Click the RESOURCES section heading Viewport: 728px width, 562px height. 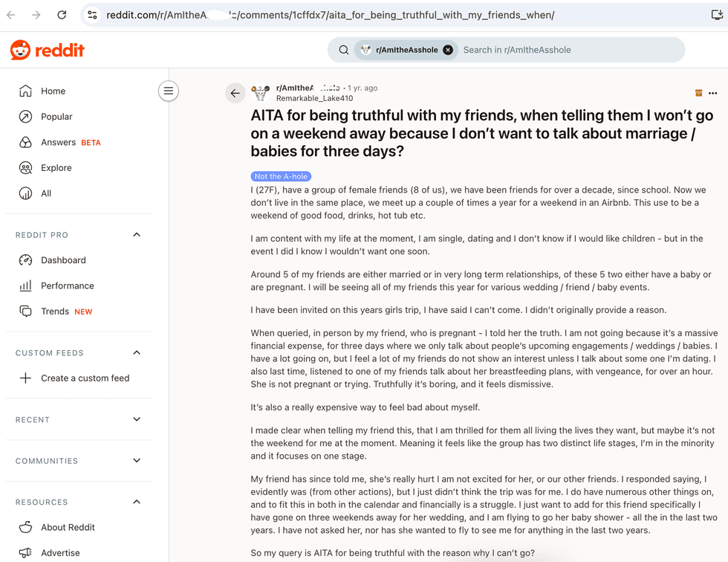pos(42,502)
